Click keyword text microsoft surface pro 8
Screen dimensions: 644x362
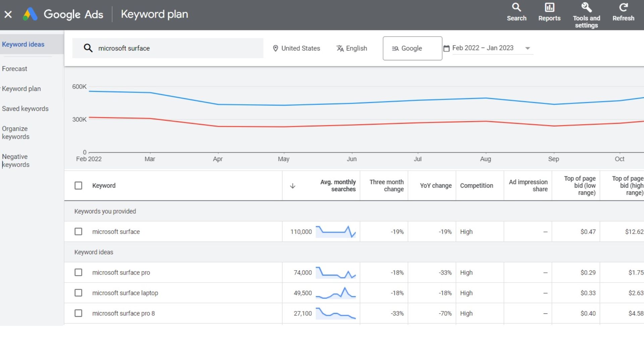pos(123,313)
